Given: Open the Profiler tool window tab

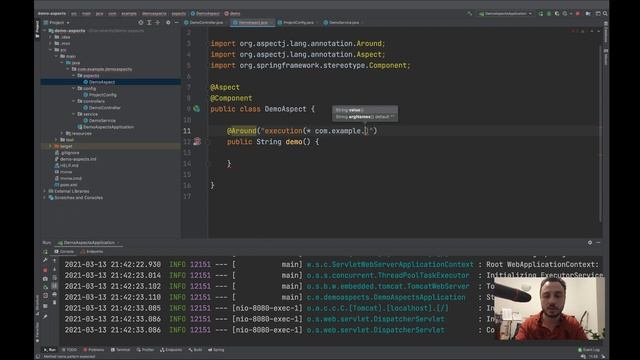Looking at the screenshot, I should click(x=146, y=350).
